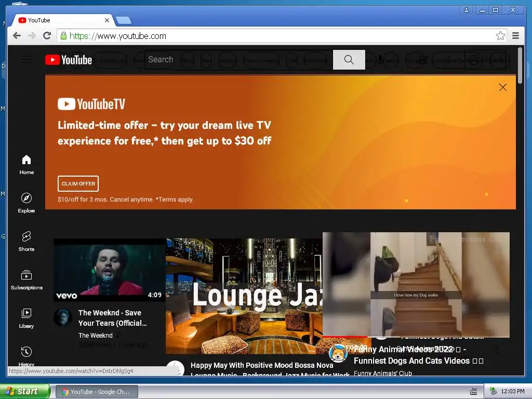Screen dimensions: 532x399
Task: Click the Chrome user profile icon in title bar
Action: [x=467, y=10]
